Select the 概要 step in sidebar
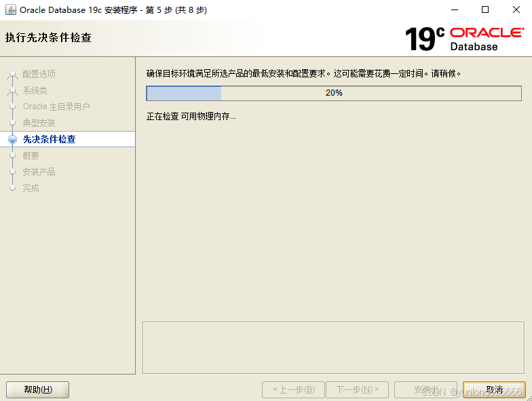This screenshot has width=532, height=401. click(x=31, y=155)
